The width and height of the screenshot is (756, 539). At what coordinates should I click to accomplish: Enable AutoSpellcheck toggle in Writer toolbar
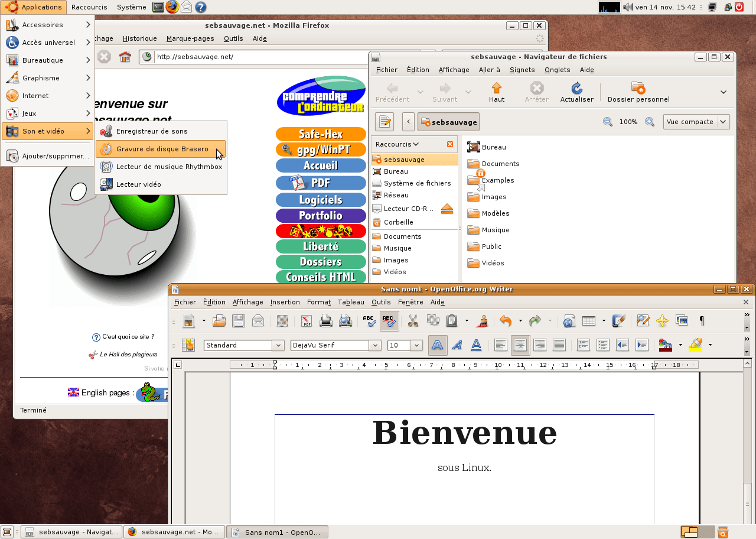389,321
